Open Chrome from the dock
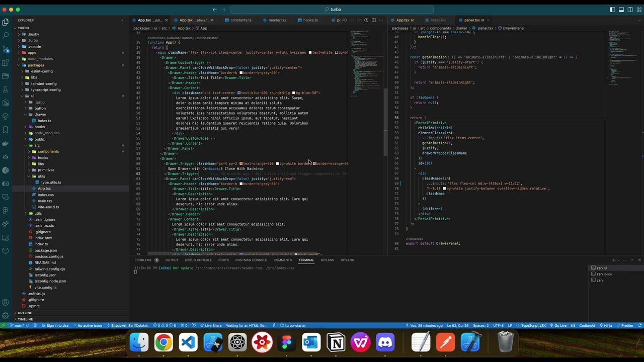The width and height of the screenshot is (644, 362). click(164, 343)
